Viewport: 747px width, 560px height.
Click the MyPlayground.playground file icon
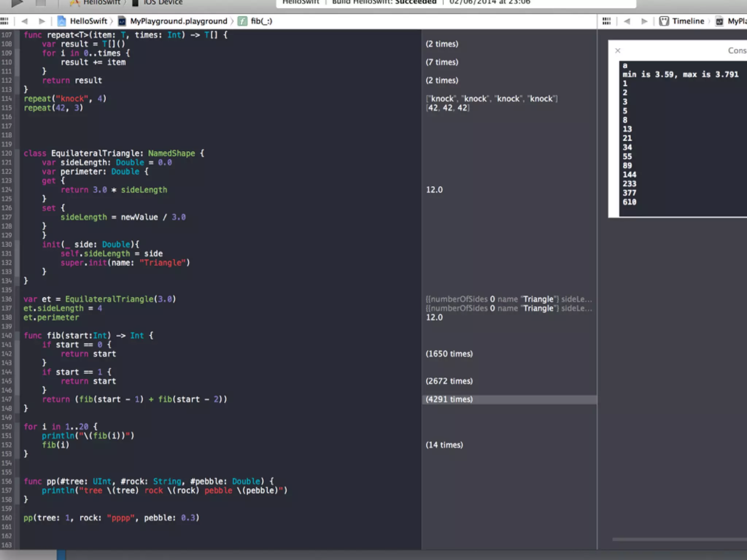(x=122, y=21)
